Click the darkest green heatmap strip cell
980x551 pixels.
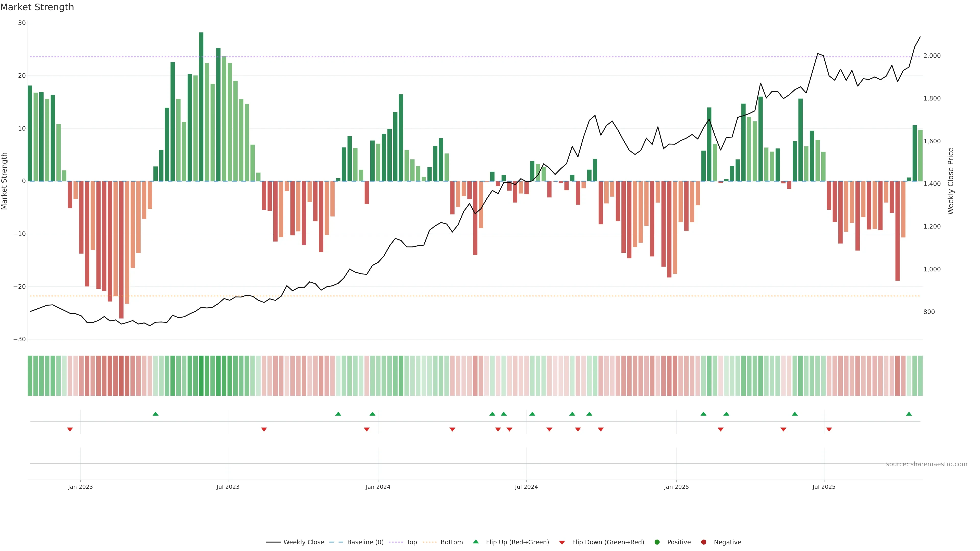tap(201, 375)
